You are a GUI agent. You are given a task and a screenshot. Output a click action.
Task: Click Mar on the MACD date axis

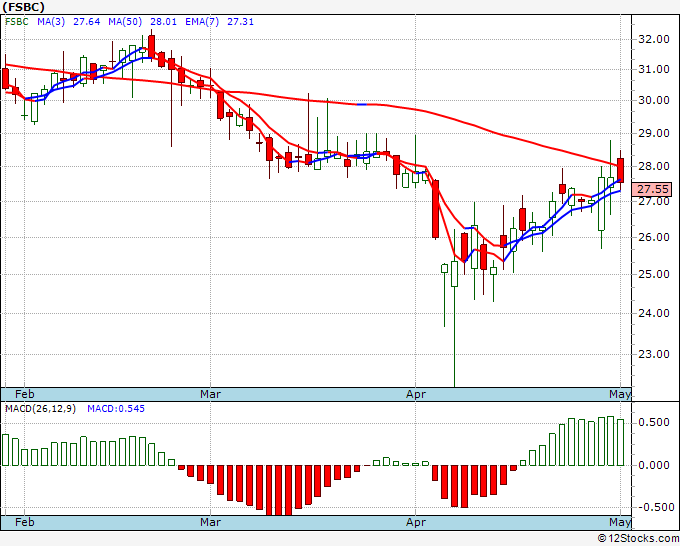pyautogui.click(x=210, y=522)
